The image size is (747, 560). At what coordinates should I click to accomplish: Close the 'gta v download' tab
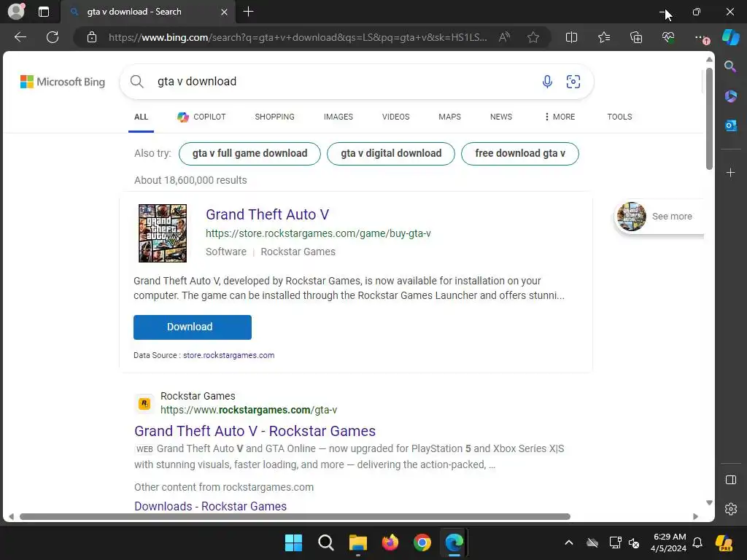click(x=224, y=12)
